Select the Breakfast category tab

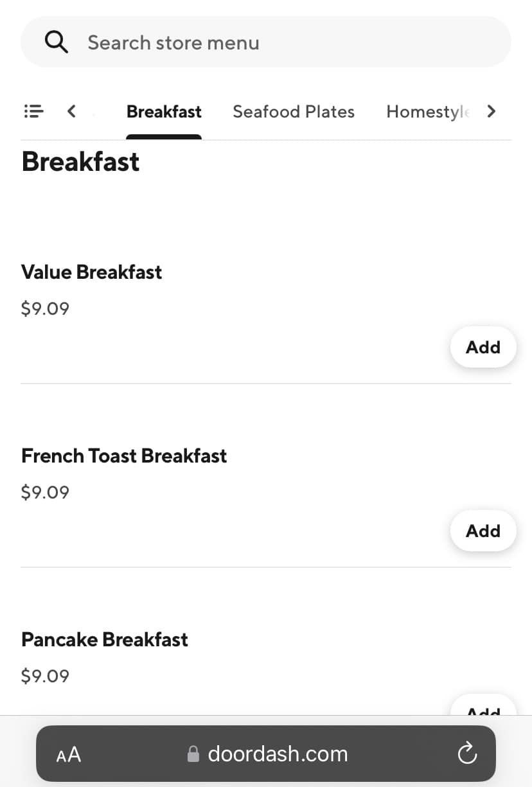(x=164, y=112)
